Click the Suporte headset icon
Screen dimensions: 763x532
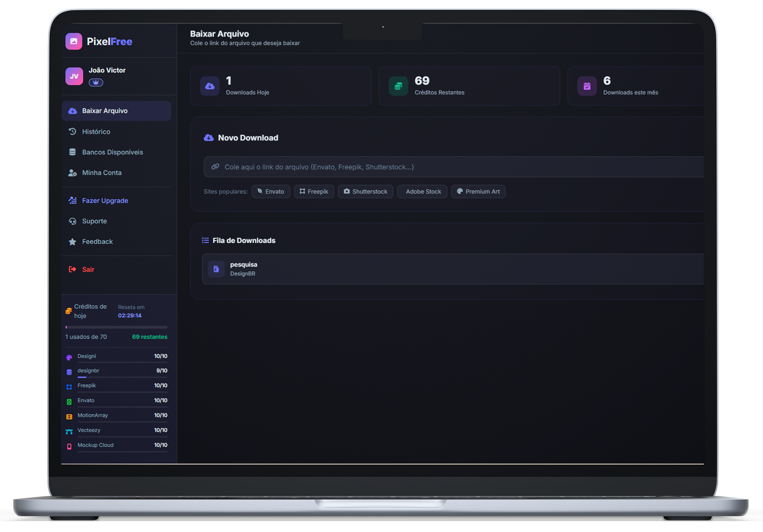[73, 221]
